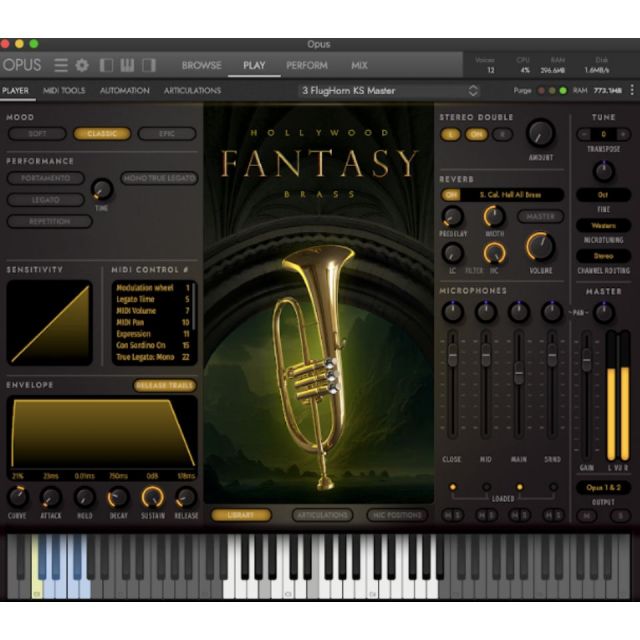Select the Epic mood
Image resolution: width=640 pixels, height=640 pixels.
coord(167,133)
